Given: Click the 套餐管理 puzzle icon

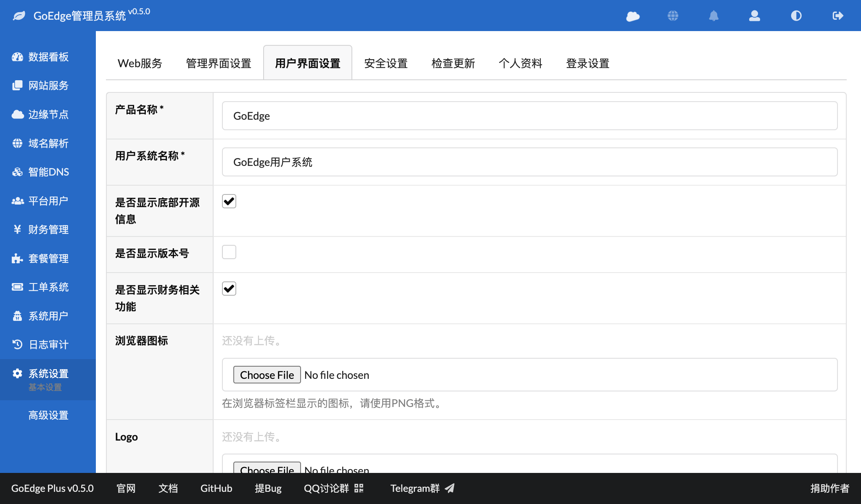Looking at the screenshot, I should (x=17, y=258).
